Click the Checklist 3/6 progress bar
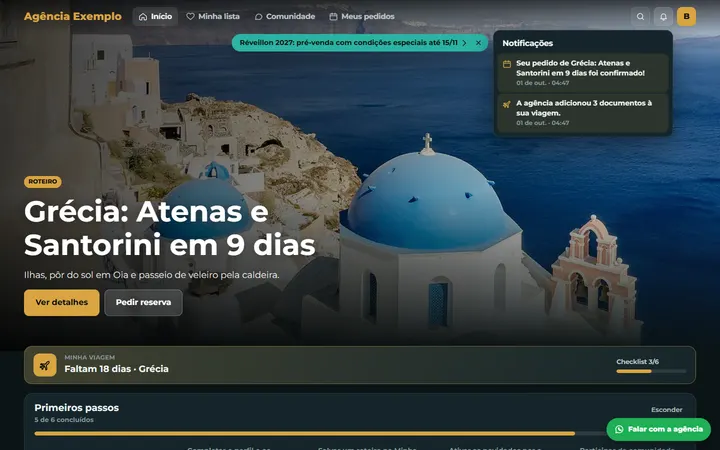 point(651,371)
